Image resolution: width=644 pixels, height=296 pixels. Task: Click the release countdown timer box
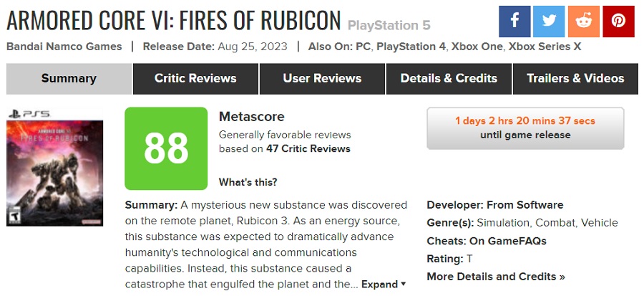tap(525, 128)
